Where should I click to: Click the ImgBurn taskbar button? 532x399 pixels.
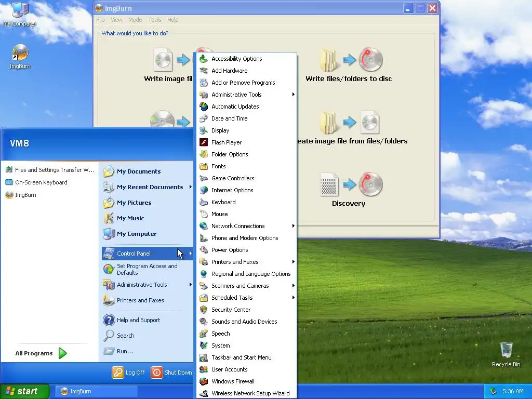point(96,391)
